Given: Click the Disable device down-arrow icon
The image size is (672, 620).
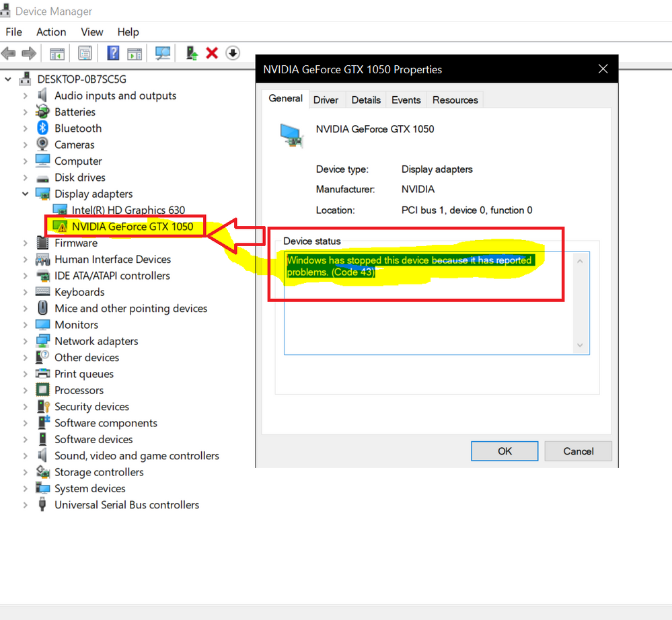Looking at the screenshot, I should [x=233, y=53].
